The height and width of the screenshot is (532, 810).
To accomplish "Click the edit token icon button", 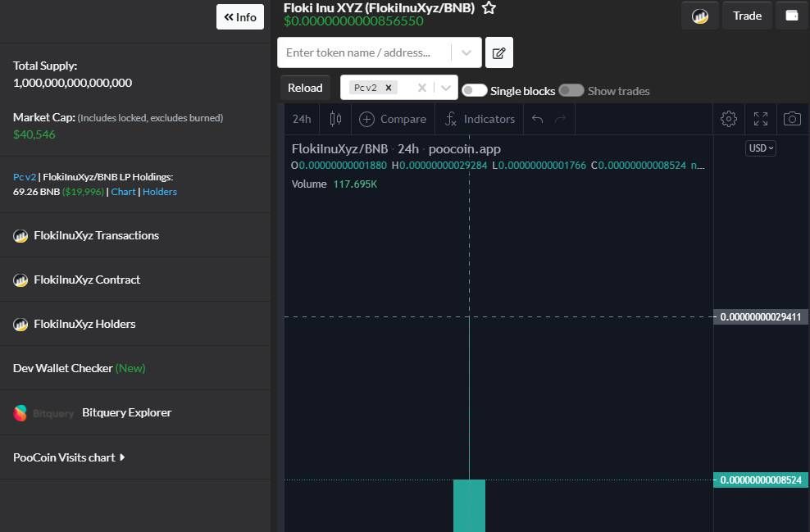I will pyautogui.click(x=498, y=53).
